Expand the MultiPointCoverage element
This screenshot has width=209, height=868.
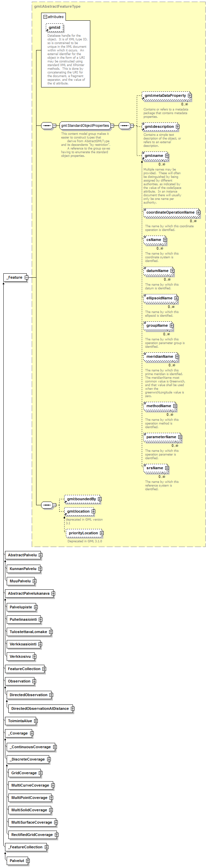click(51, 798)
